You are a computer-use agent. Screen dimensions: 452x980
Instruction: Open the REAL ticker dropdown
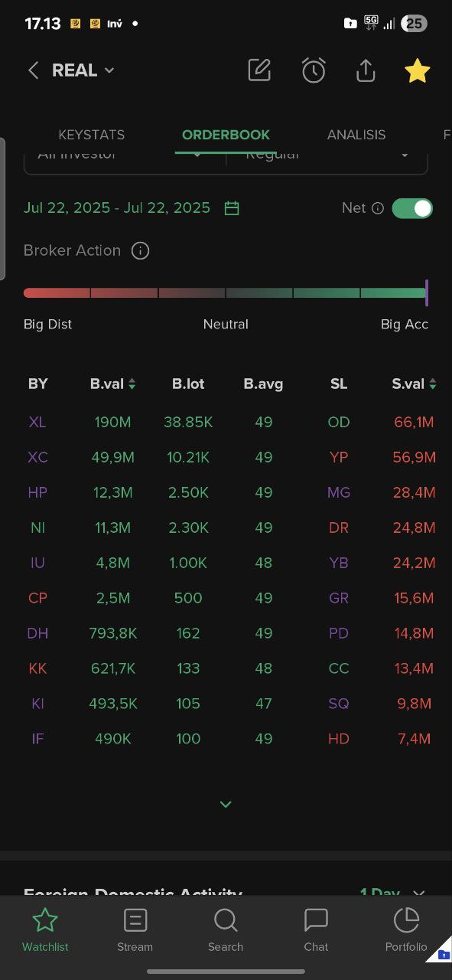tap(83, 70)
